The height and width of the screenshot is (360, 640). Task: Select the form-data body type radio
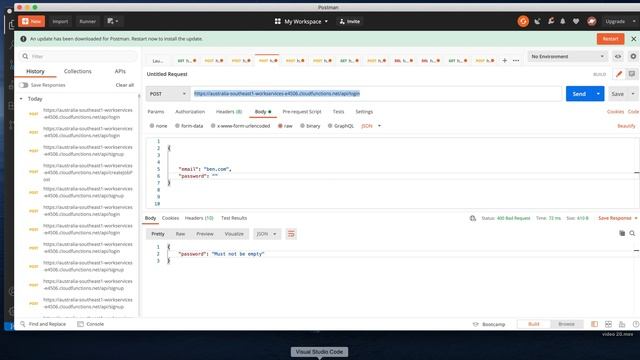coord(177,126)
